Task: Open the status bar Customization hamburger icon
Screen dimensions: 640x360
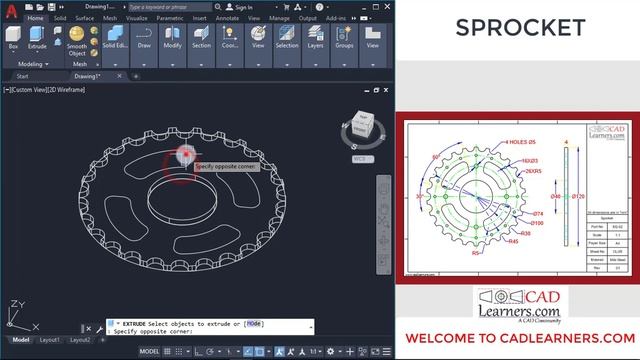Action: tap(387, 351)
